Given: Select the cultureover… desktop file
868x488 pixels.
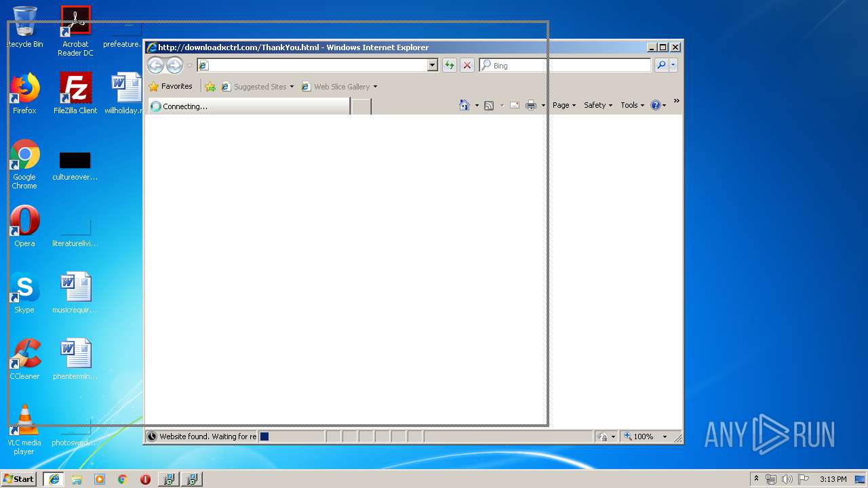Looking at the screenshot, I should [x=75, y=165].
